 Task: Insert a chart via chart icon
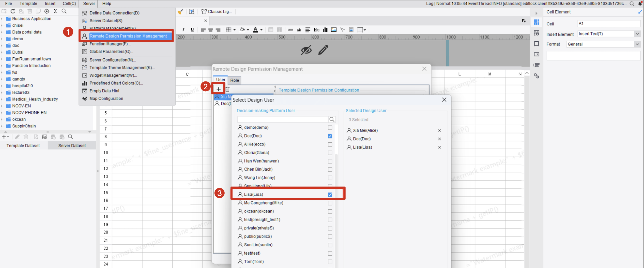325,30
